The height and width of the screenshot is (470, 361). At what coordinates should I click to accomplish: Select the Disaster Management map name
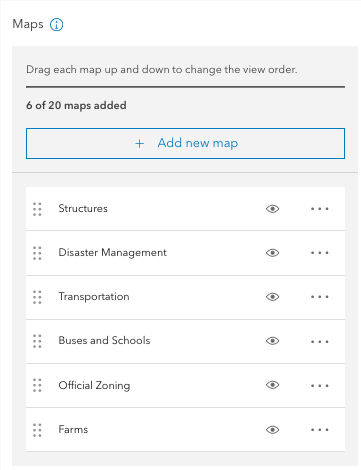[x=112, y=253]
